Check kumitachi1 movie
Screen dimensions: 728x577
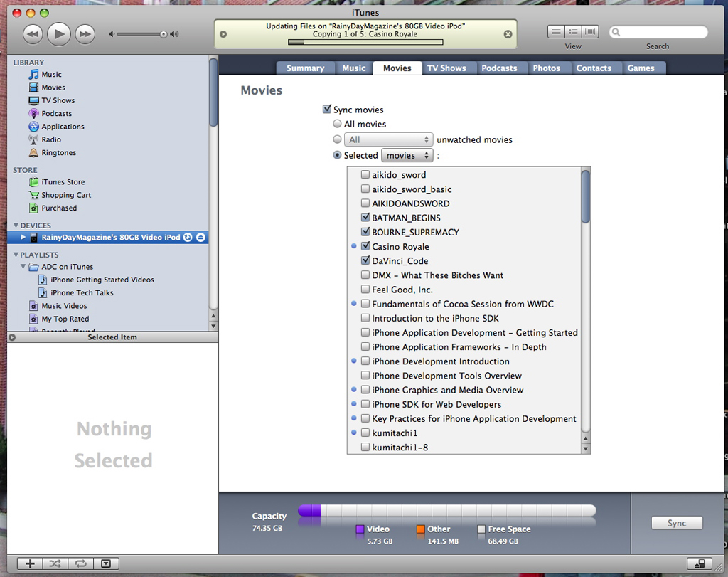(365, 433)
